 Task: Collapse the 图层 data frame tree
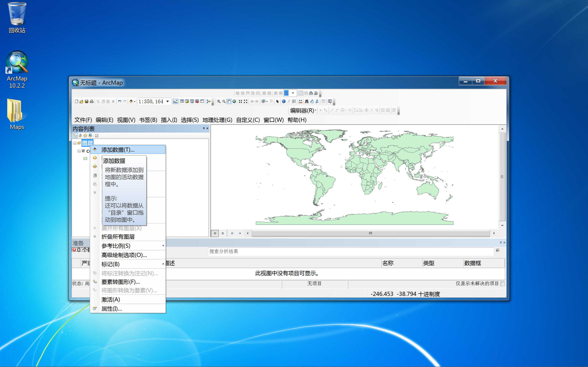pyautogui.click(x=75, y=143)
